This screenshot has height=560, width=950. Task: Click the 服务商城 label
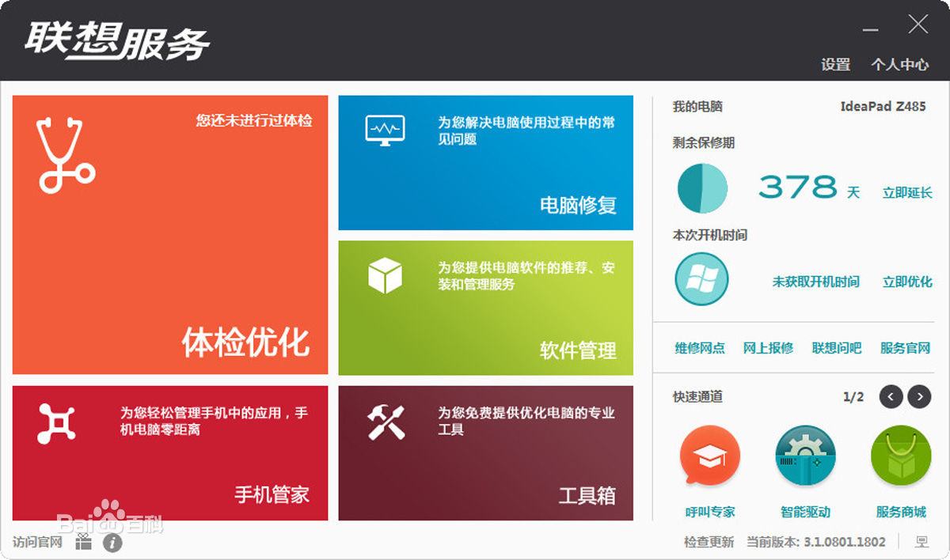click(901, 512)
